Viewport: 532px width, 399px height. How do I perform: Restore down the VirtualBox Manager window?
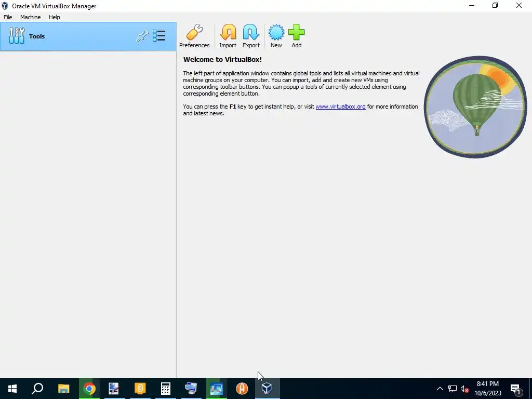pyautogui.click(x=495, y=5)
